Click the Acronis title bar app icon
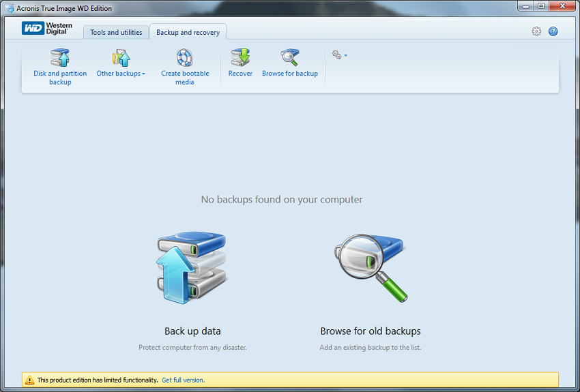Image resolution: width=580 pixels, height=392 pixels. click(x=9, y=7)
